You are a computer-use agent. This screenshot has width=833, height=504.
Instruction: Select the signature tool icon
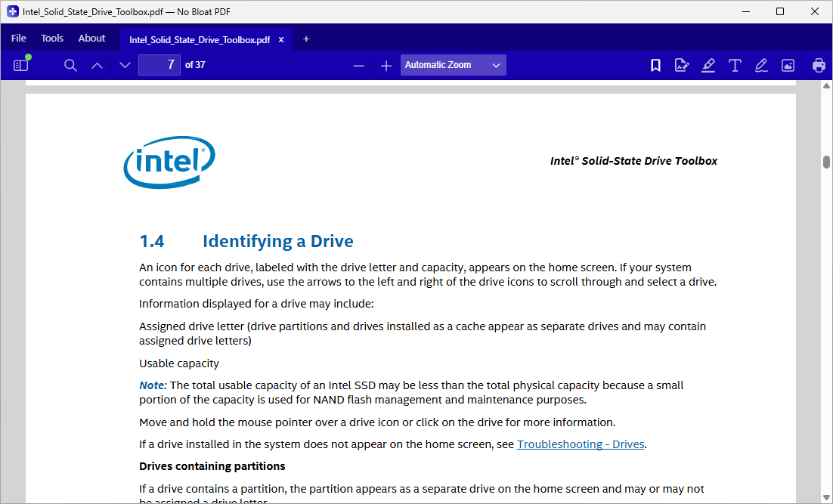[682, 65]
